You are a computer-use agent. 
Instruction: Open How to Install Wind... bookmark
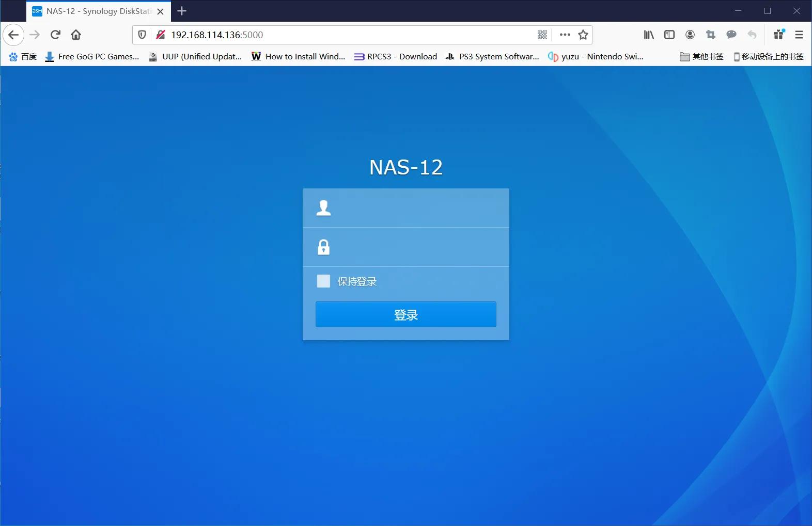point(299,56)
